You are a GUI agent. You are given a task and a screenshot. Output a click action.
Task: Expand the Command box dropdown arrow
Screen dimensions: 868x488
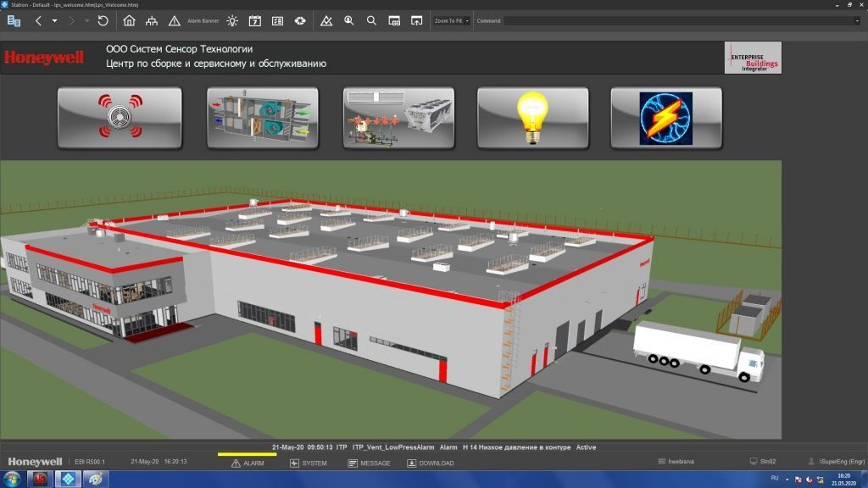pyautogui.click(x=857, y=20)
